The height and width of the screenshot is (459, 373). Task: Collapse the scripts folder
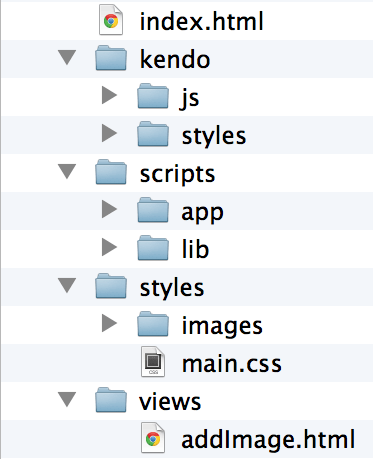coord(67,171)
